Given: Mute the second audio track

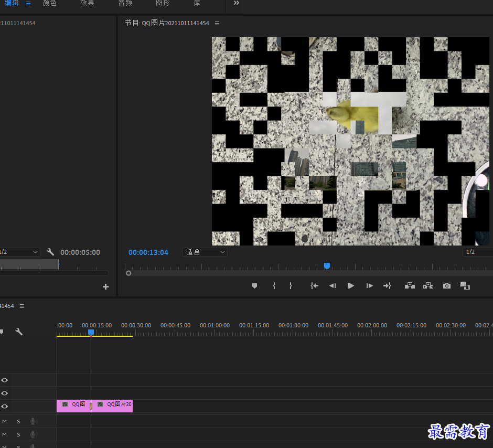Looking at the screenshot, I should 4,434.
